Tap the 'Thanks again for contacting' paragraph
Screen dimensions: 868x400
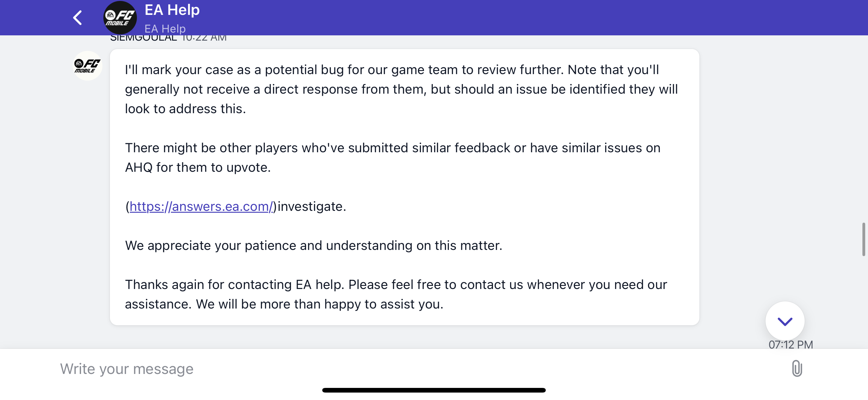[x=396, y=294]
